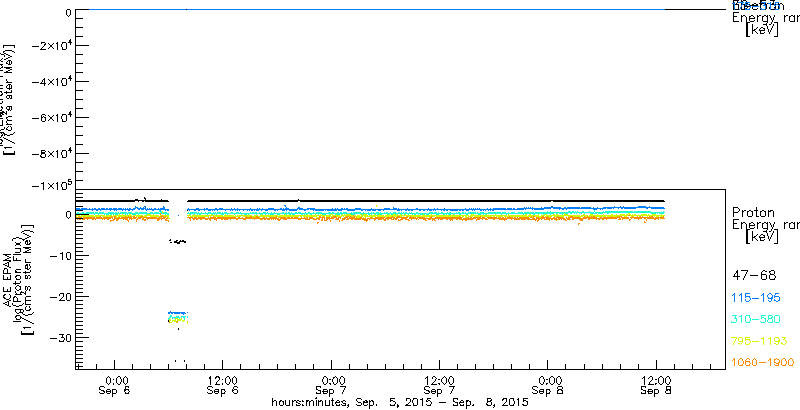
Task: Click the -1×10⁵ y-axis tick label
Action: [x=51, y=185]
